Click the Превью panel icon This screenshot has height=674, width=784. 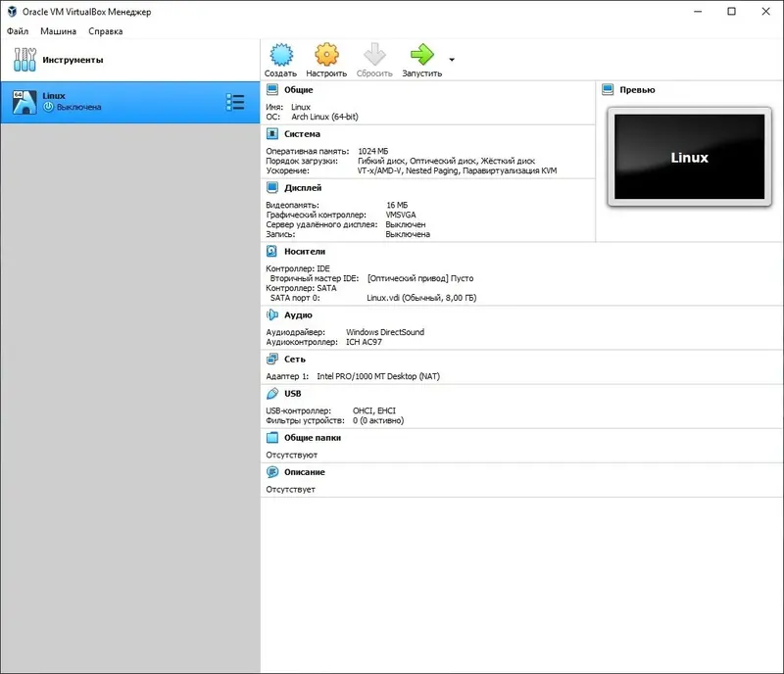[x=608, y=89]
